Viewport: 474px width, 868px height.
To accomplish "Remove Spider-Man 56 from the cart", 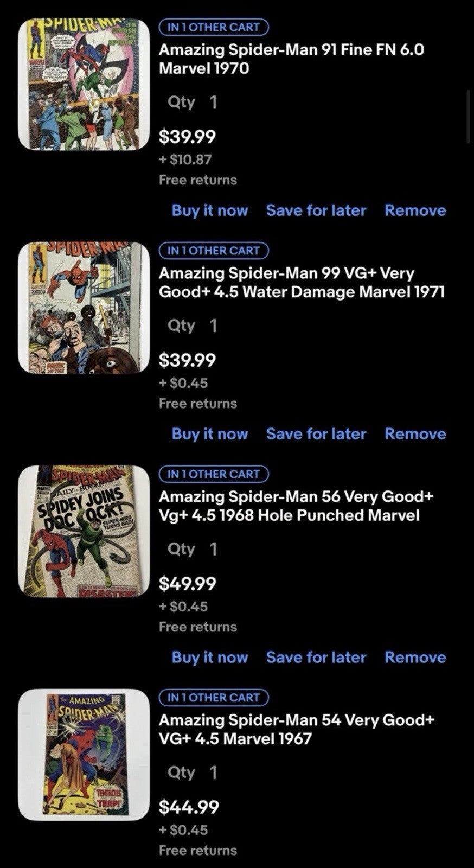I will pyautogui.click(x=415, y=658).
